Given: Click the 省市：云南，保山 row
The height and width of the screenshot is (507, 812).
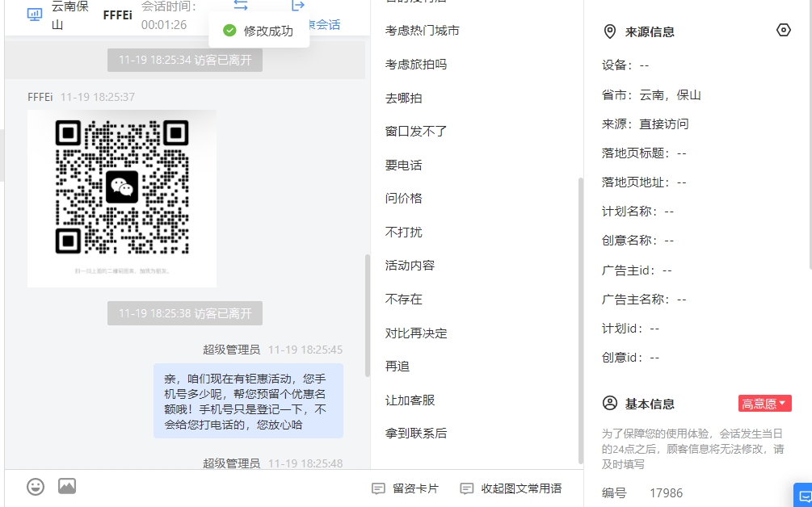Looking at the screenshot, I should coord(651,95).
